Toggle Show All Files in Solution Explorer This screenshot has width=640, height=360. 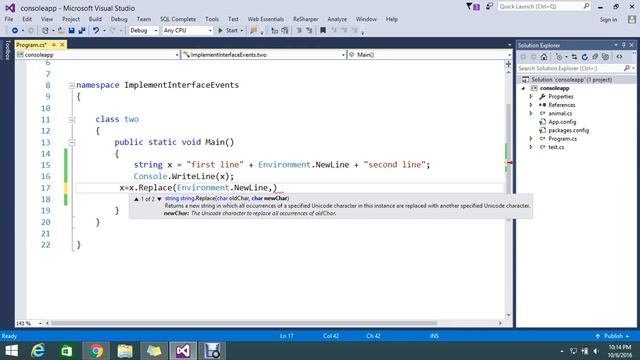click(606, 57)
